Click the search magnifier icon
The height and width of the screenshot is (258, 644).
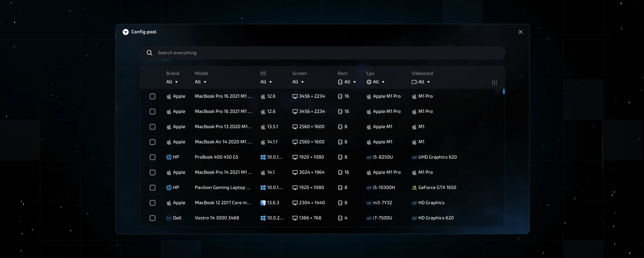(x=150, y=53)
